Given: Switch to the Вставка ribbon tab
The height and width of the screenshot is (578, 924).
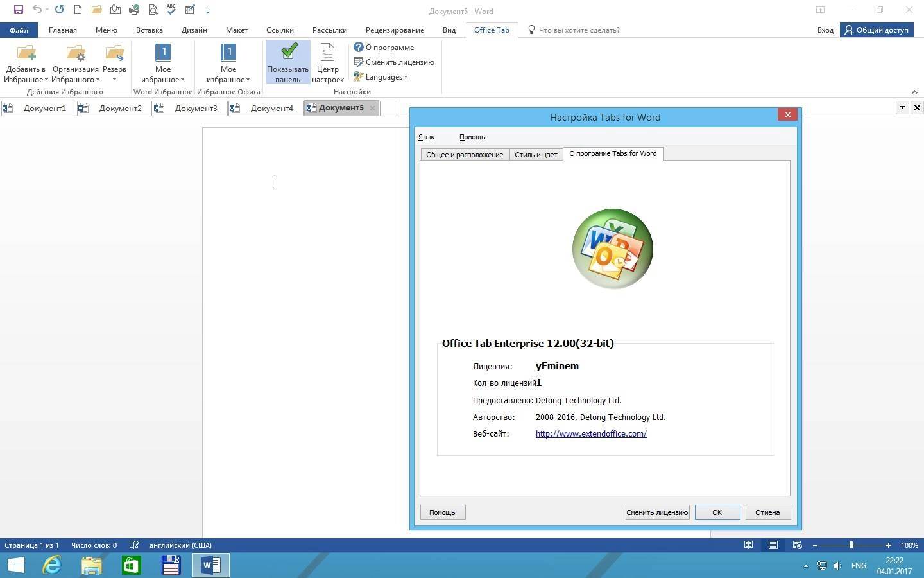Looking at the screenshot, I should pyautogui.click(x=150, y=30).
